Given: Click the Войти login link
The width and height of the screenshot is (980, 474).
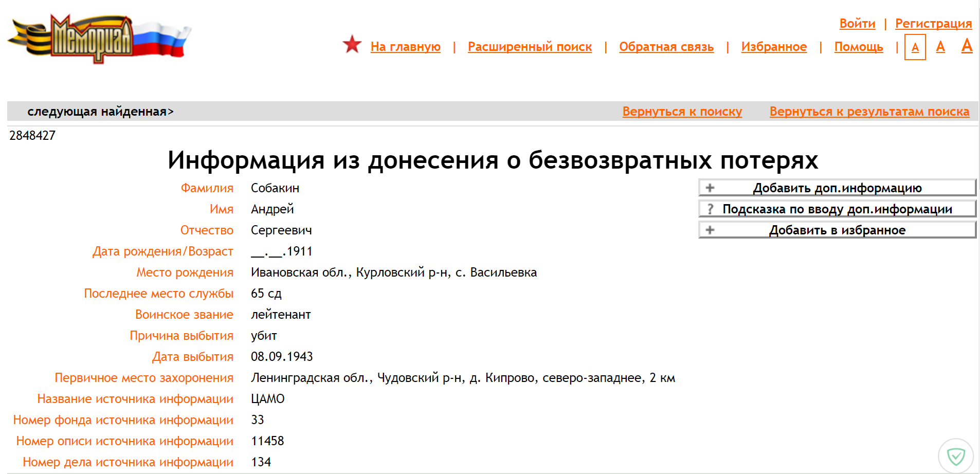Looking at the screenshot, I should pos(857,24).
